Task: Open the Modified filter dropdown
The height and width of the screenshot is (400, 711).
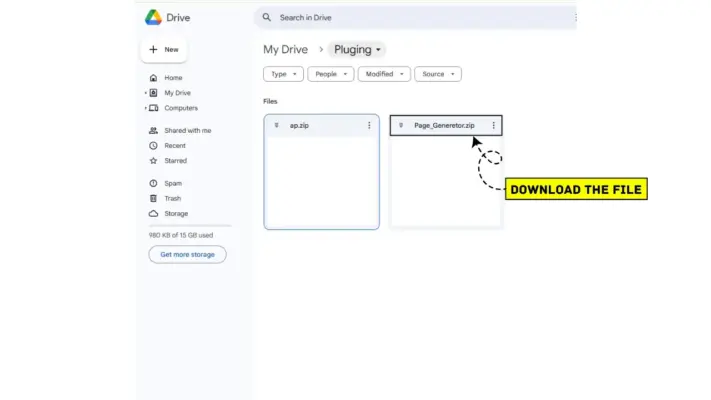Action: [x=384, y=74]
